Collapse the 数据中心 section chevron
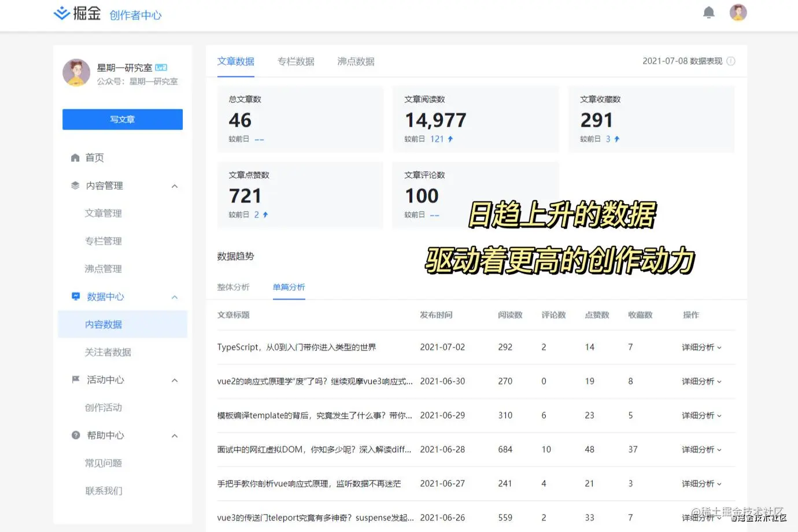 click(x=175, y=297)
